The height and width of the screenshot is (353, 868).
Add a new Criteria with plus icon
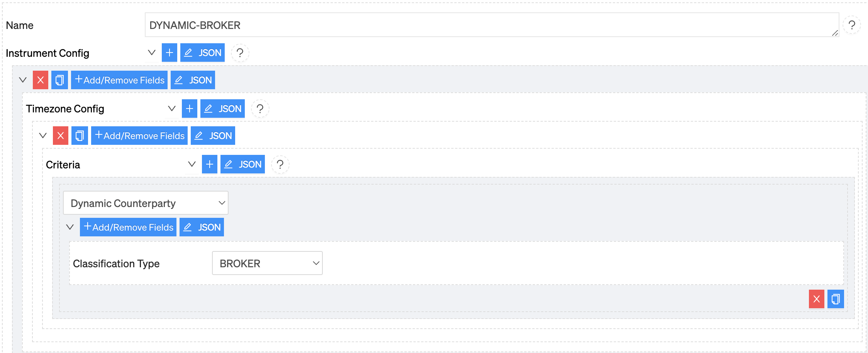click(210, 164)
